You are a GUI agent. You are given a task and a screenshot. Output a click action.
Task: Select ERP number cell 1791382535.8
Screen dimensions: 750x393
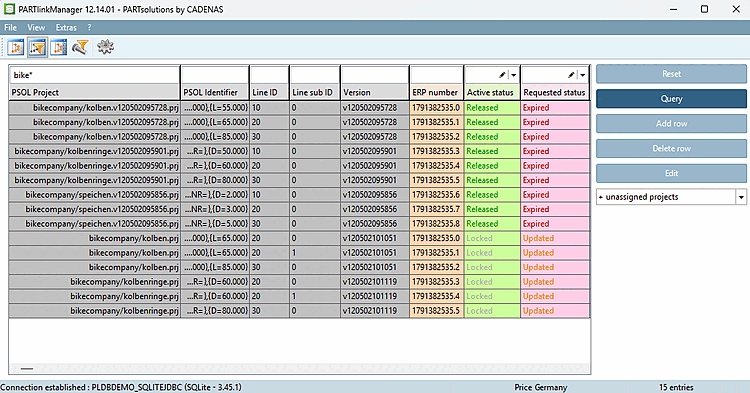(436, 224)
